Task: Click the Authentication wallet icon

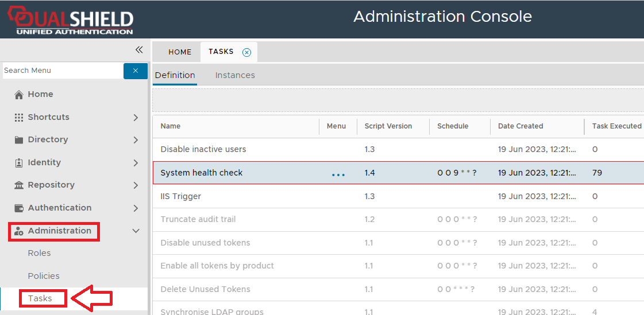Action: tap(19, 208)
